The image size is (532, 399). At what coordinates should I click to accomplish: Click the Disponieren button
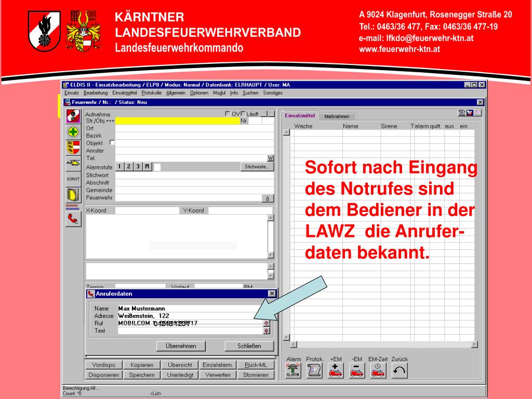tap(104, 375)
